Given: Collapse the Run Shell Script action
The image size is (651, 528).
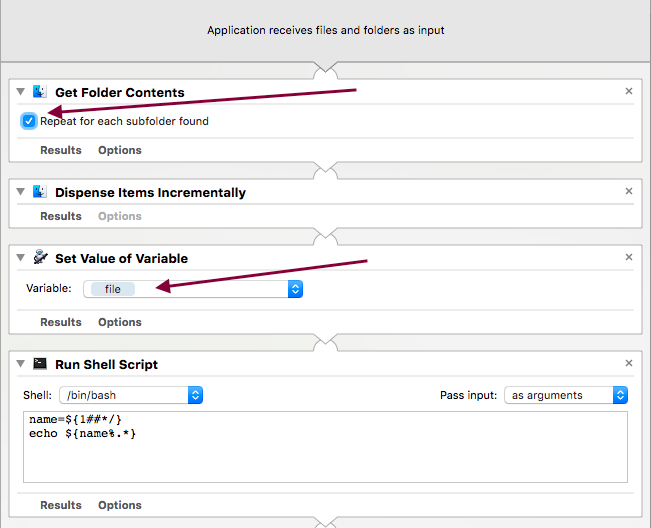Looking at the screenshot, I should coord(21,364).
